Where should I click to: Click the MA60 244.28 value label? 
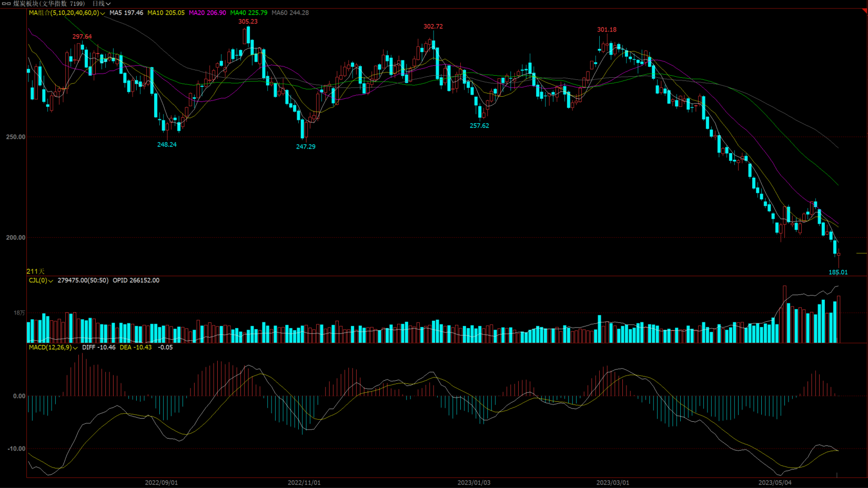[290, 13]
